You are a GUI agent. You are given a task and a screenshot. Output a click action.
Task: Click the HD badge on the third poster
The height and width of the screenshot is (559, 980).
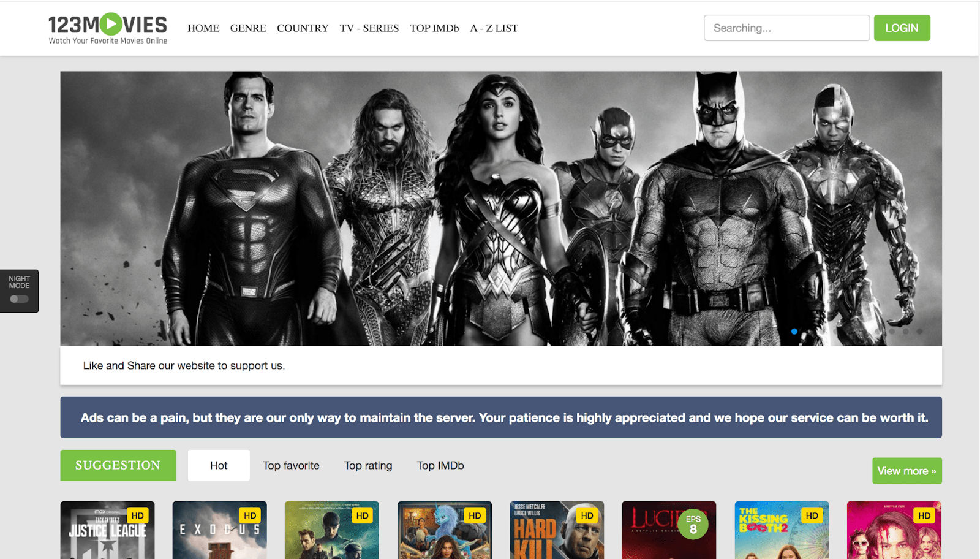coord(363,515)
